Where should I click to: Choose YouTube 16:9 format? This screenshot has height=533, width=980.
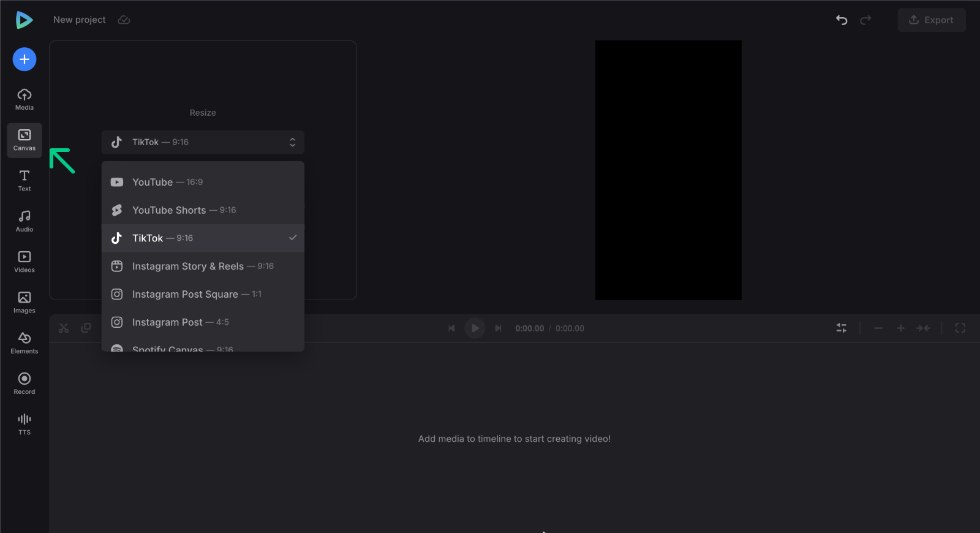pos(203,182)
